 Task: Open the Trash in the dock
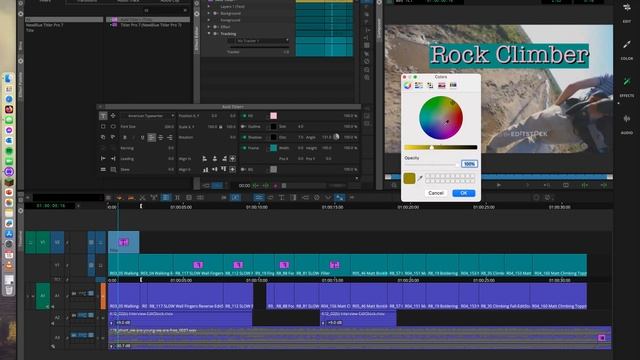click(9, 290)
